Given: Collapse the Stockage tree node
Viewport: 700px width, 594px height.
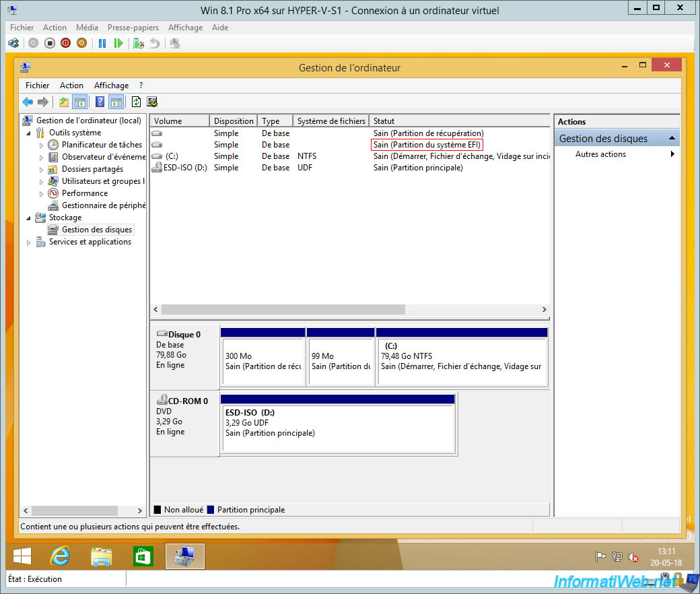Looking at the screenshot, I should (x=28, y=218).
